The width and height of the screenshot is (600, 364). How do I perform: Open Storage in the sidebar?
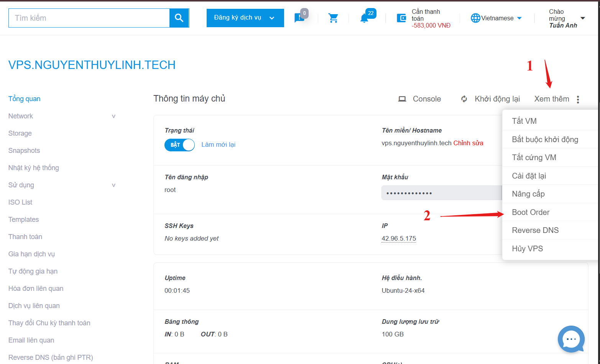[x=20, y=133]
